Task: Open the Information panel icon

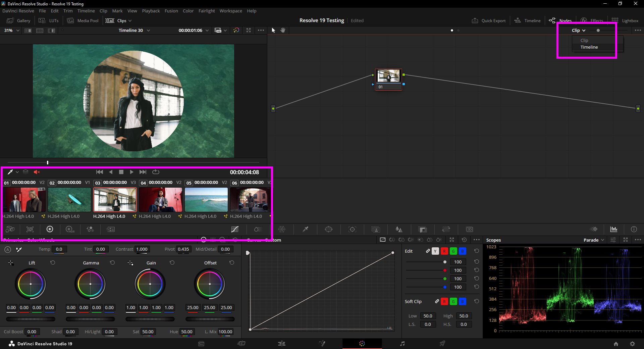Action: tap(634, 229)
